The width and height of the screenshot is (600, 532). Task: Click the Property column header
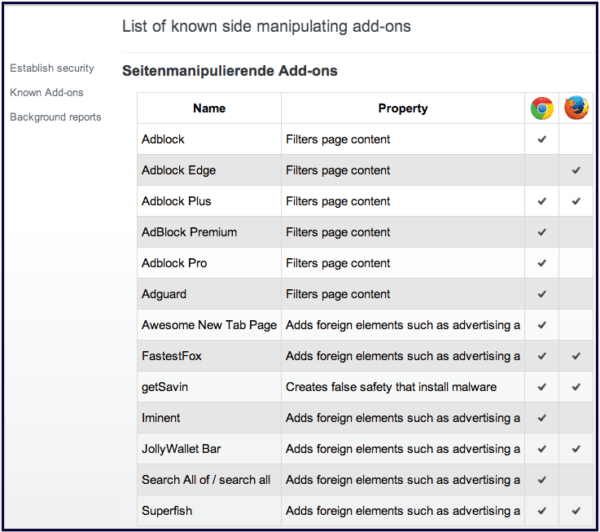tap(403, 108)
